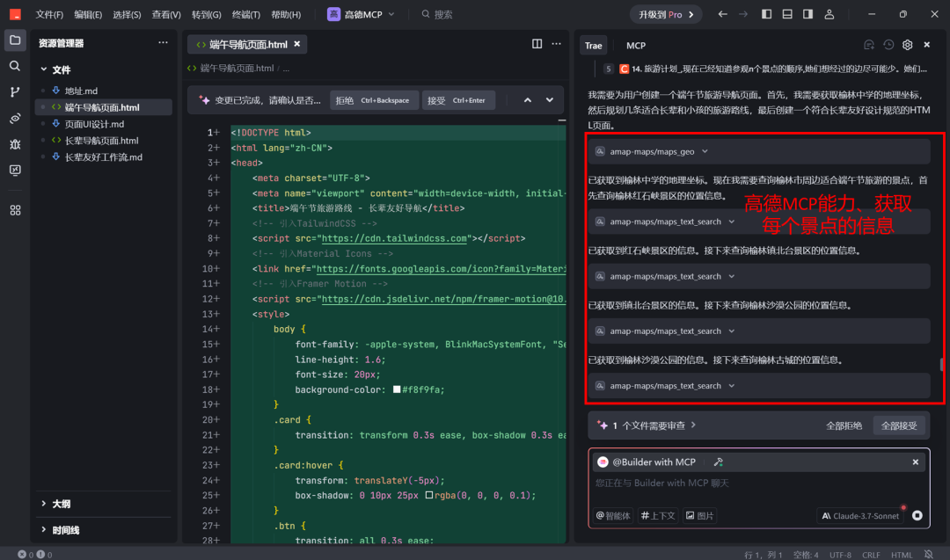Switch to the MCP tab

(x=636, y=46)
